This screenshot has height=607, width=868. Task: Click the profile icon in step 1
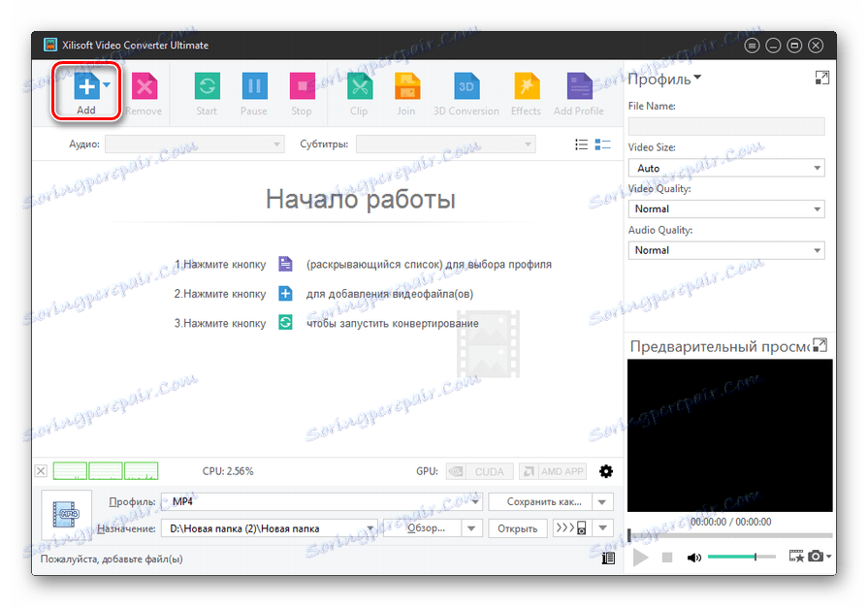285,264
